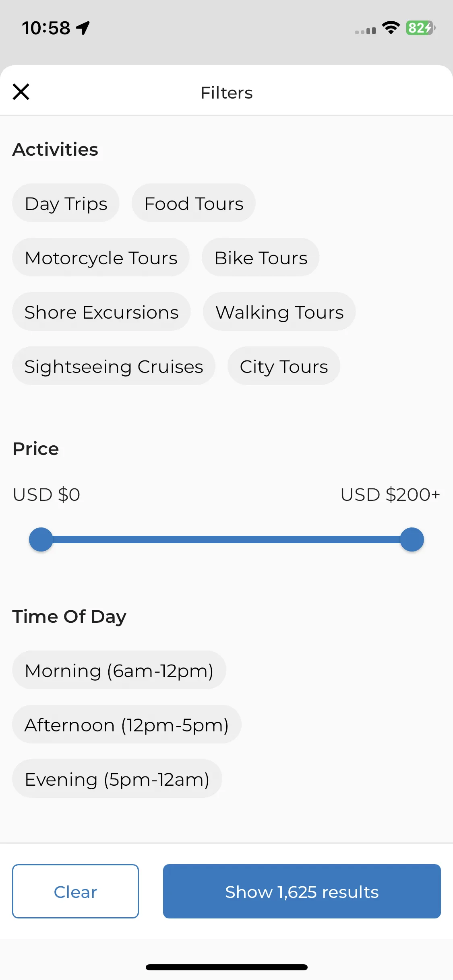Enable the Bike Tours filter chip

261,257
